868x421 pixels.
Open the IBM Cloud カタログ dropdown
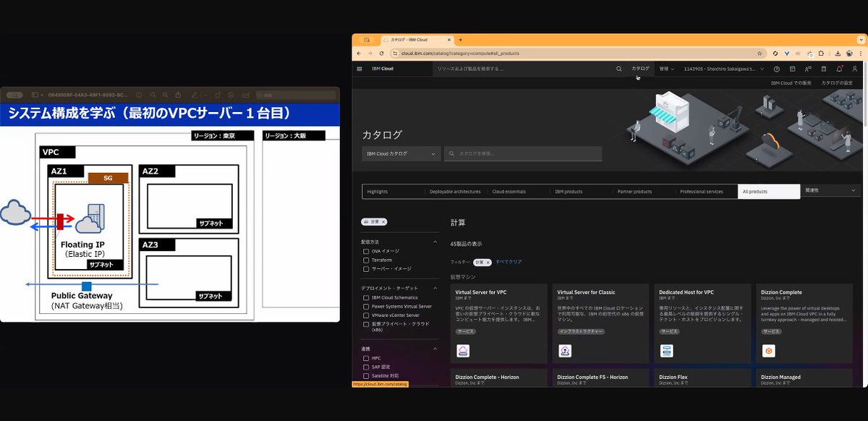coord(401,153)
